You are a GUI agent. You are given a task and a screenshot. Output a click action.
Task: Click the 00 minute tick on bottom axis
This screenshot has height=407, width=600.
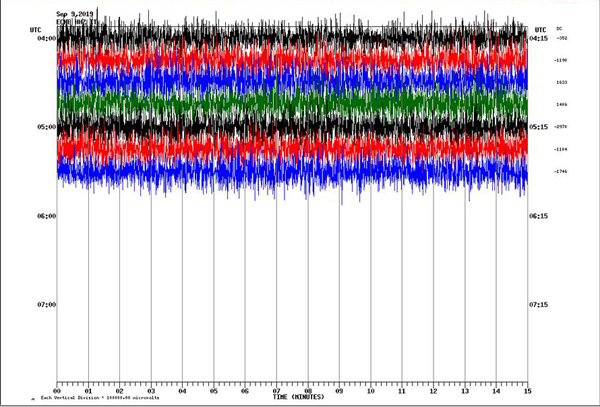coord(58,390)
